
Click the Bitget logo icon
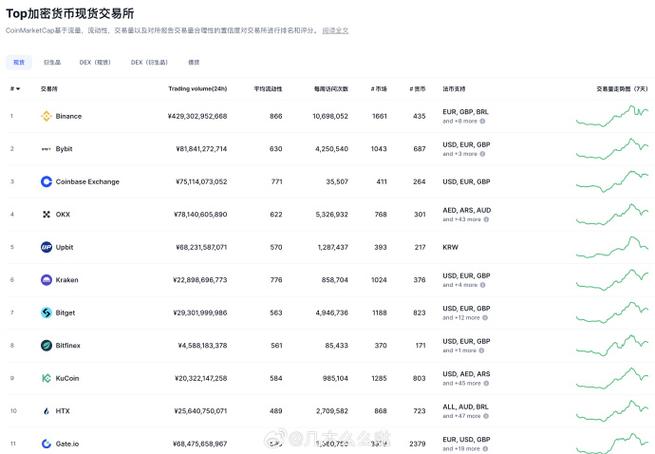46,312
